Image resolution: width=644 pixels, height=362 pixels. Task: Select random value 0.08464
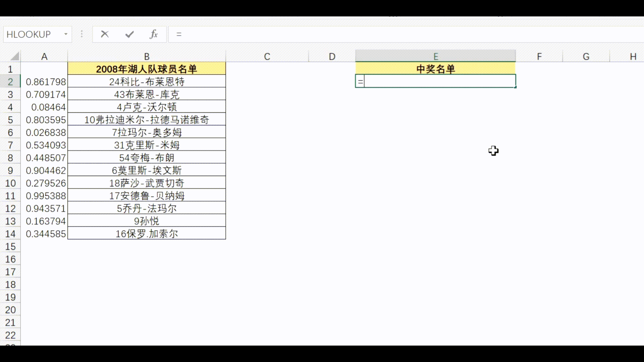44,107
